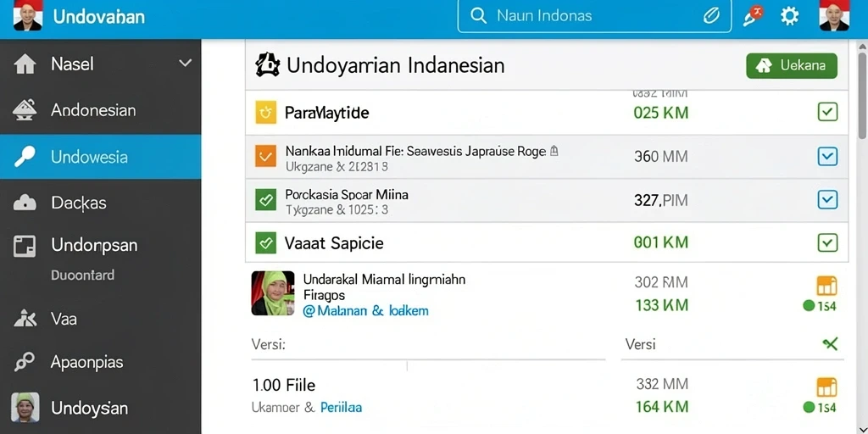This screenshot has width=868, height=434.
Task: Click the 001 KM value
Action: click(661, 242)
